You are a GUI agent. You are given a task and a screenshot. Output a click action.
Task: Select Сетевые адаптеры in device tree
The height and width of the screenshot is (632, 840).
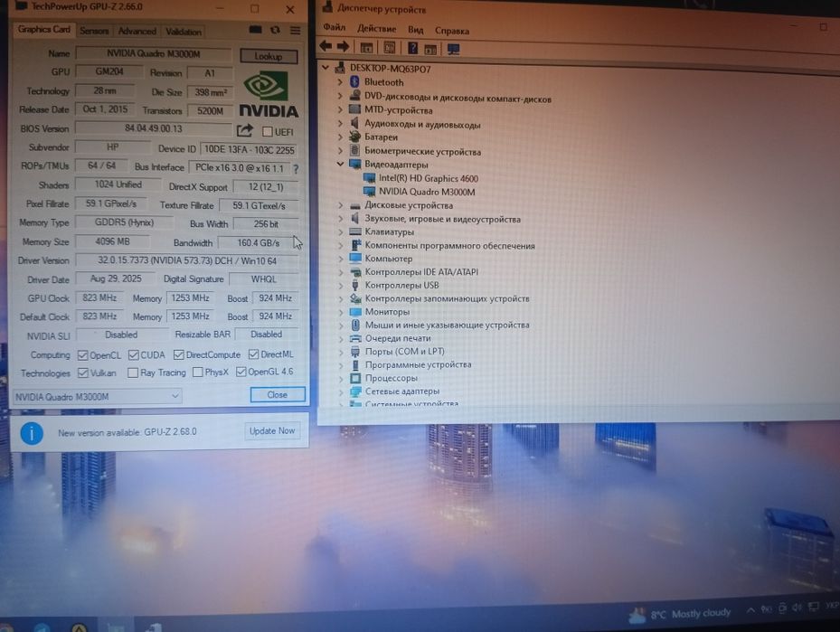point(401,391)
